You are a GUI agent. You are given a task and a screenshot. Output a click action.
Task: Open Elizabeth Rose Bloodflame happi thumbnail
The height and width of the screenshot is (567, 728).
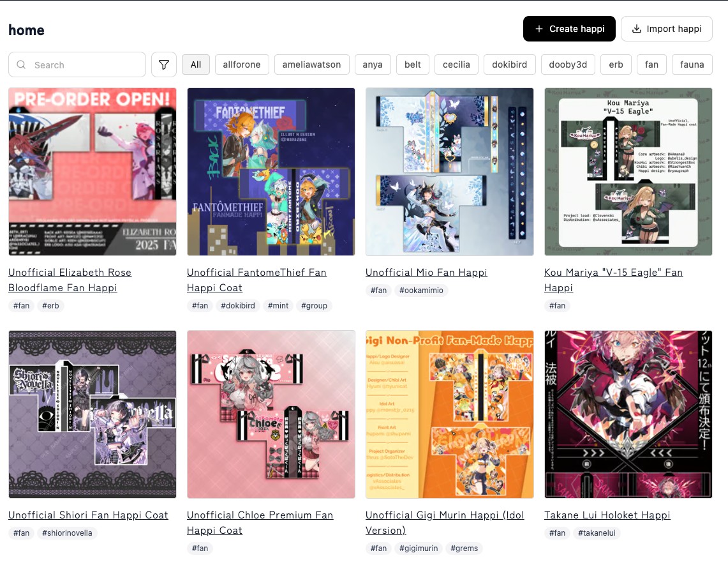93,172
